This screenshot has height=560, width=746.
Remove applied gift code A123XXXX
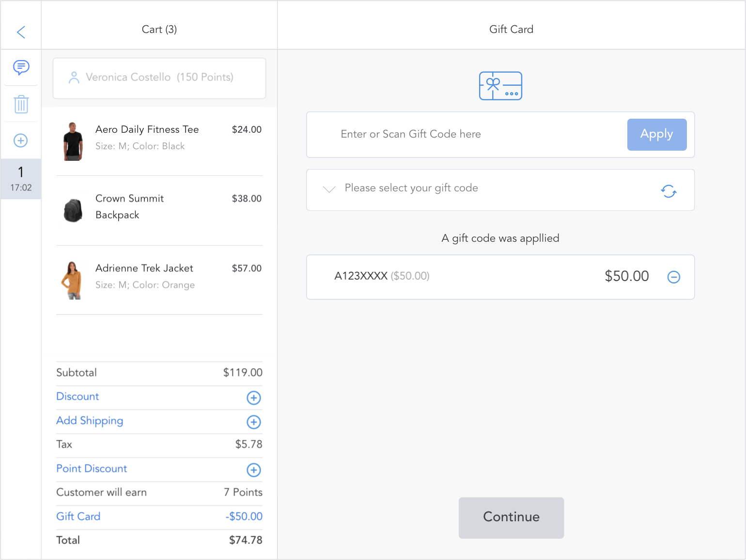[674, 277]
